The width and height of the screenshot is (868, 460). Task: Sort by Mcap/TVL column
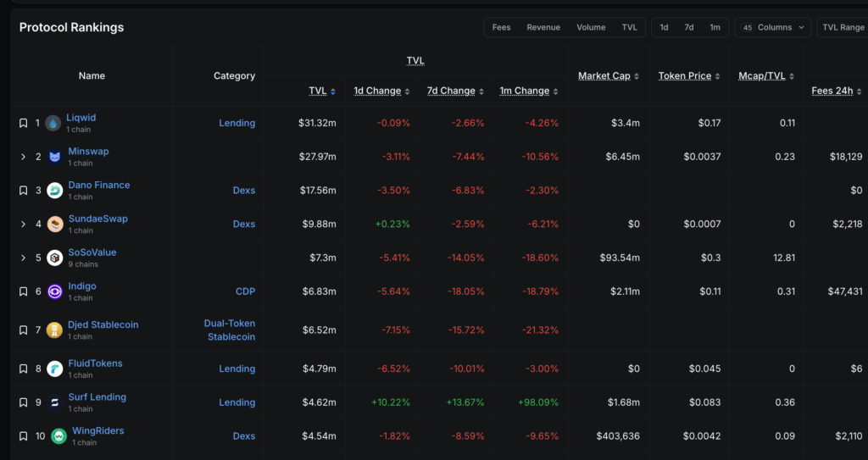[766, 76]
